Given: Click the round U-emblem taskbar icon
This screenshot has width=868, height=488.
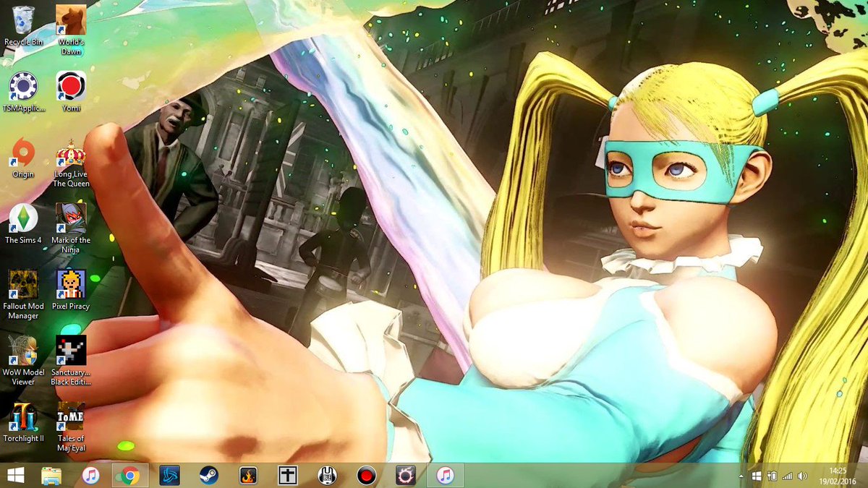Looking at the screenshot, I should pyautogui.click(x=327, y=476).
